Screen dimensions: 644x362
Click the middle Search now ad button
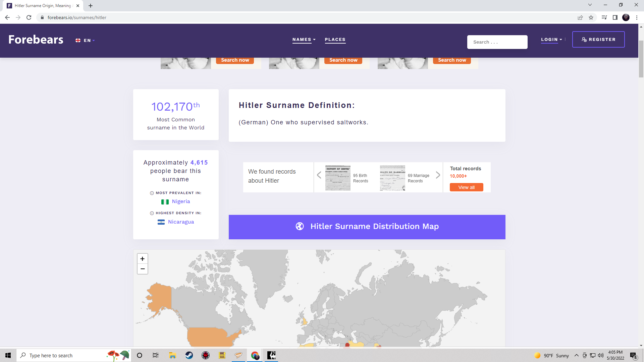[343, 60]
